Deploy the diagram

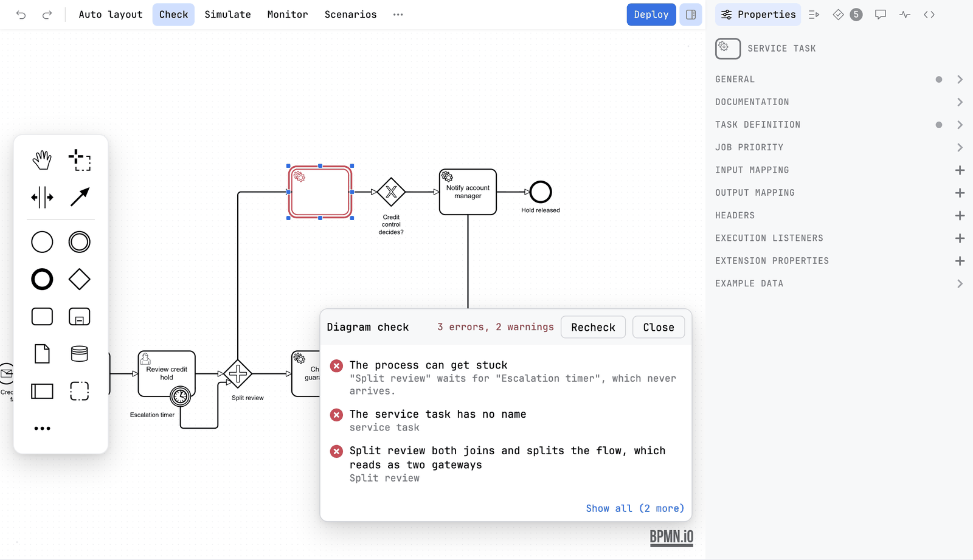coord(651,15)
